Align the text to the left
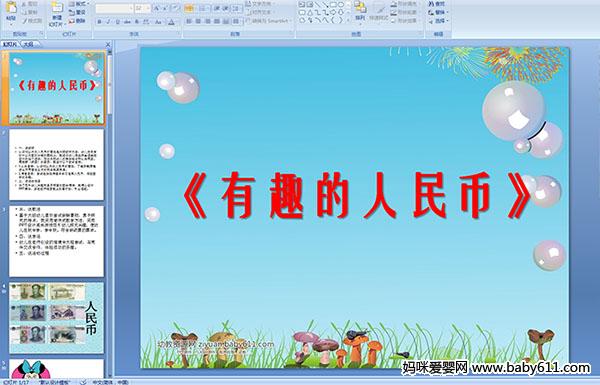The width and height of the screenshot is (600, 385). point(189,21)
